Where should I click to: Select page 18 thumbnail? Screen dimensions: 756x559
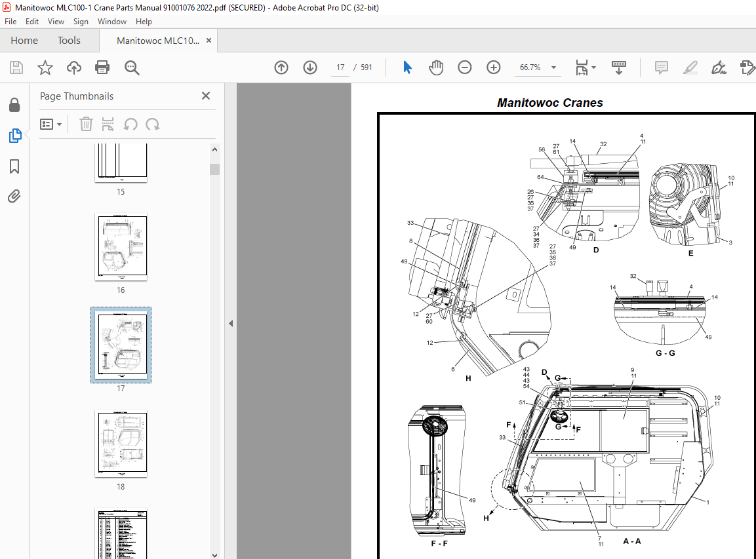(x=121, y=444)
